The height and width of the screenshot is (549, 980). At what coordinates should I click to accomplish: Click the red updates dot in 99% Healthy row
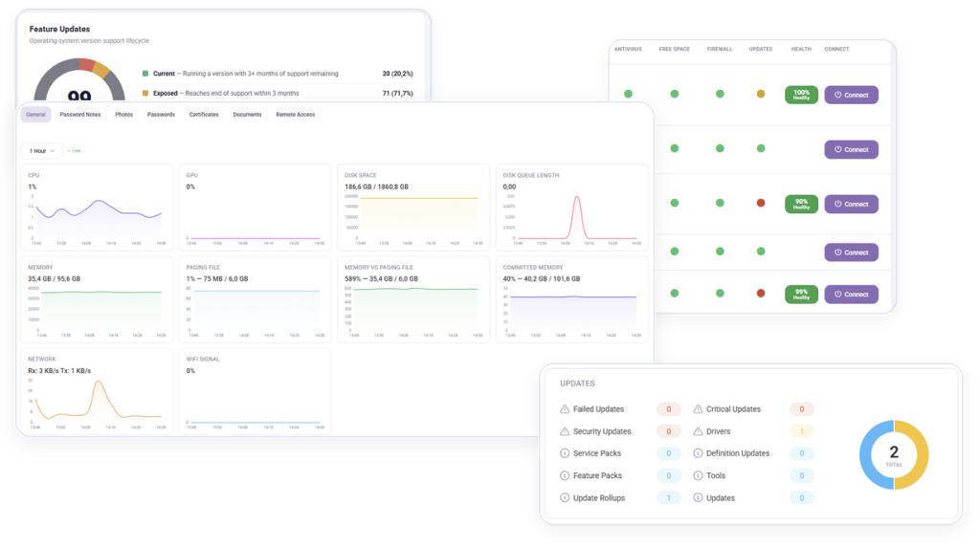coord(761,293)
